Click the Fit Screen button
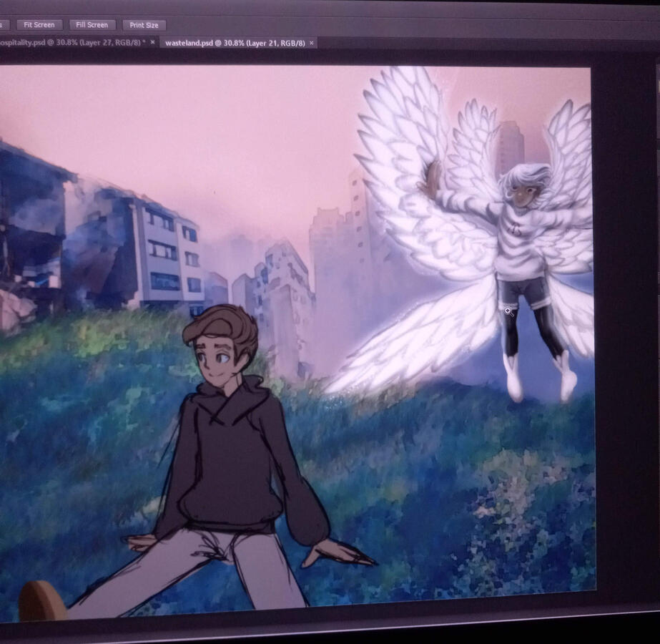Image resolution: width=660 pixels, height=644 pixels. pyautogui.click(x=39, y=25)
